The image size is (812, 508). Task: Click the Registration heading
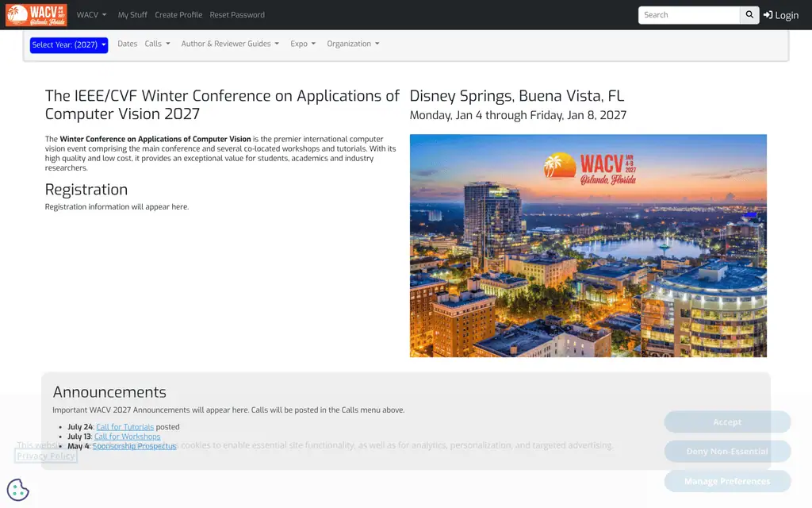[x=86, y=190]
